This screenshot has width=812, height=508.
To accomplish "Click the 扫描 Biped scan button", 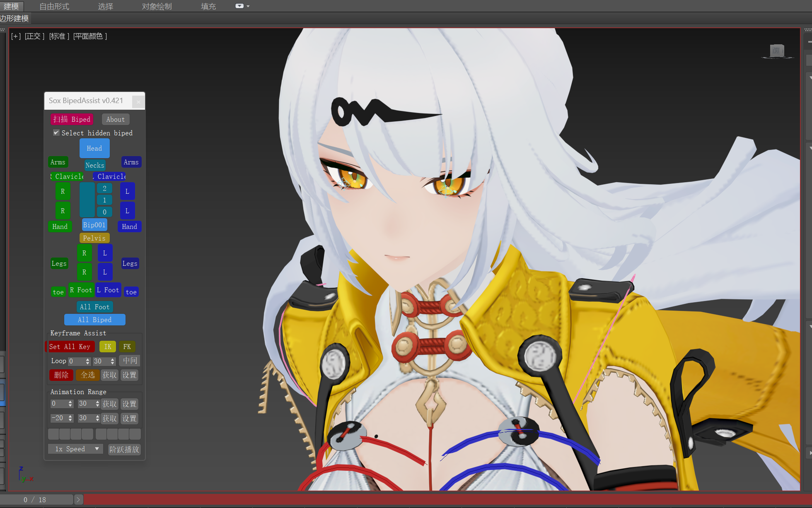I will [x=72, y=119].
